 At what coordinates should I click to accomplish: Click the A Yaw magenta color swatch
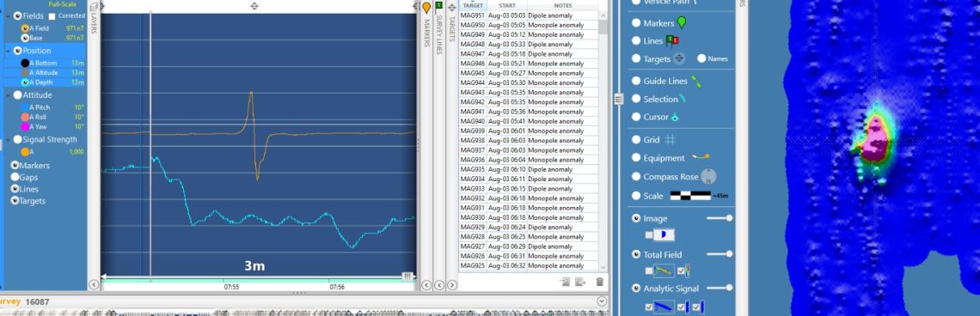[25, 126]
